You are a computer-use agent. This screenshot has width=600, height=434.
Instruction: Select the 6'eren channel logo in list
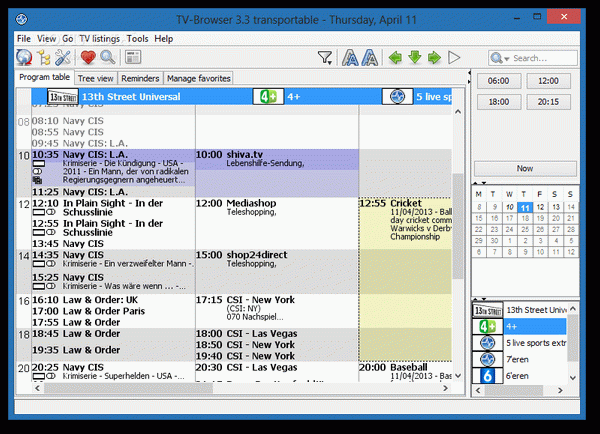tap(488, 376)
